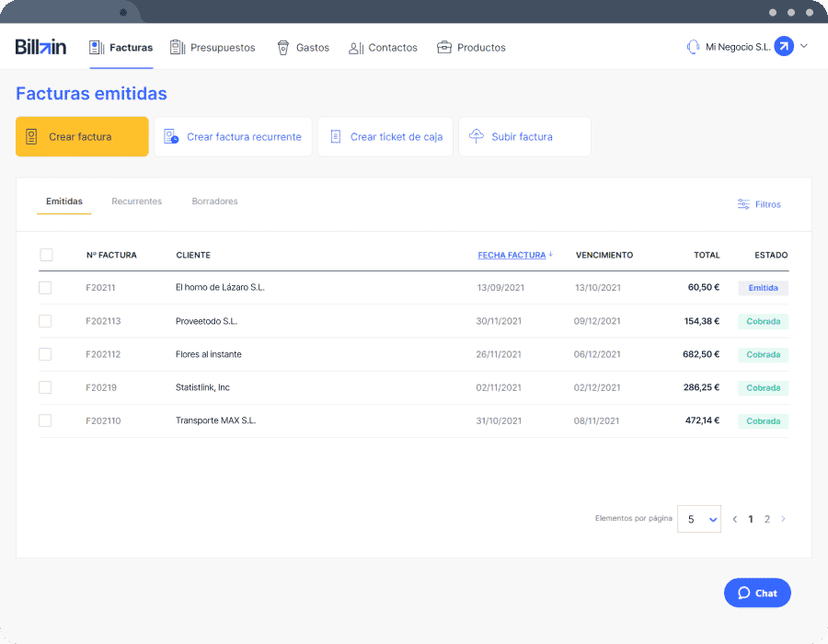Click Crear ticket de caja button
Screen dimensions: 828x644
click(x=385, y=137)
